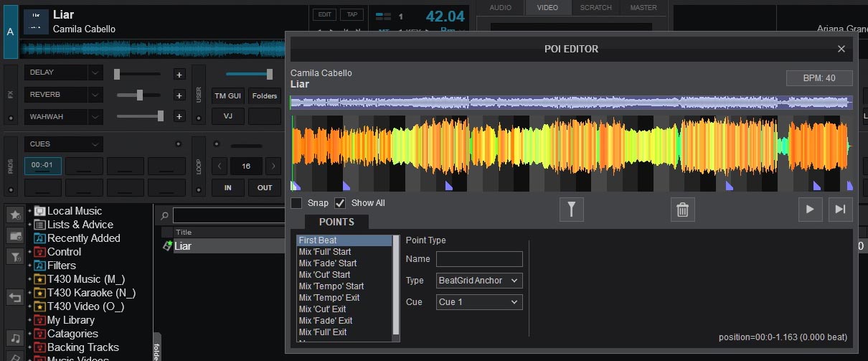
Task: Expand the Local Music tree node
Action: click(30, 211)
